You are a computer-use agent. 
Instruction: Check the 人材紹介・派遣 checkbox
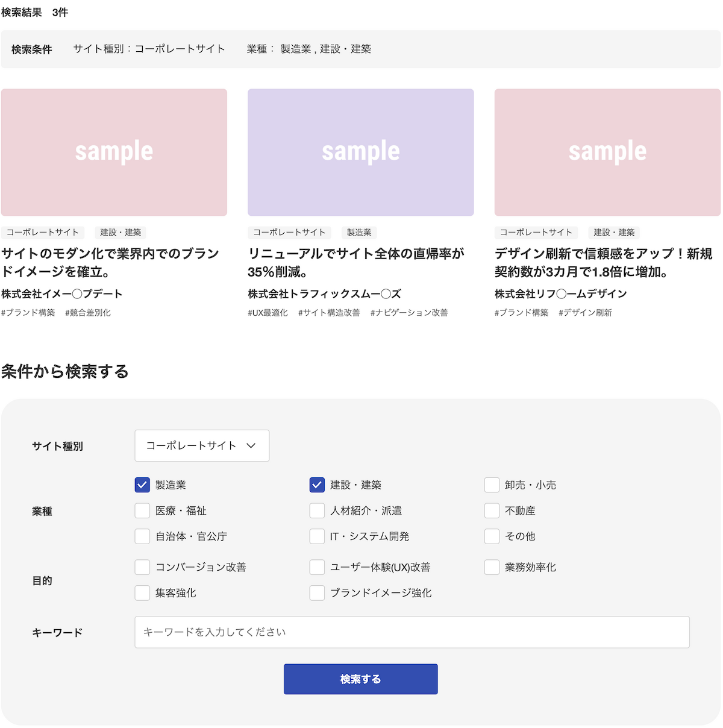317,511
